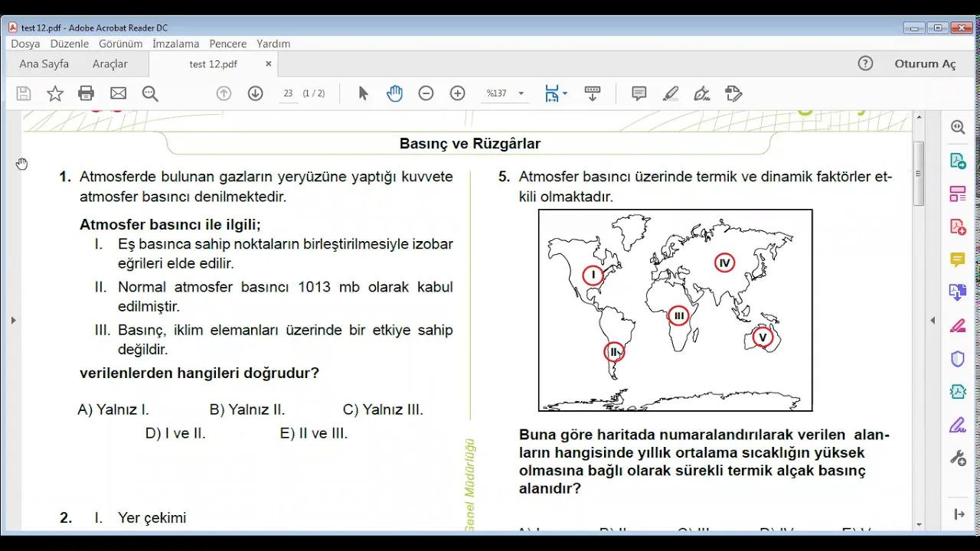This screenshot has width=980, height=551.
Task: Add a sticky note comment
Action: [639, 93]
